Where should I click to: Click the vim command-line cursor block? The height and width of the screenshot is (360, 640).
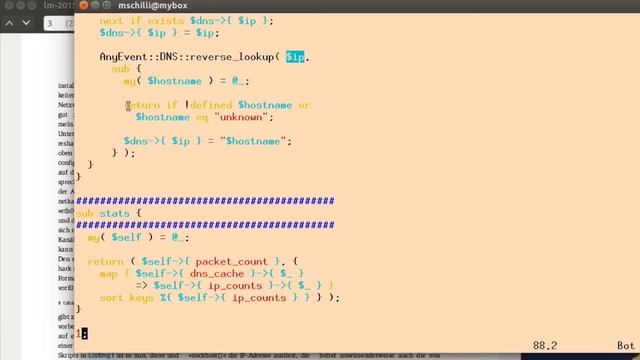coord(84,334)
